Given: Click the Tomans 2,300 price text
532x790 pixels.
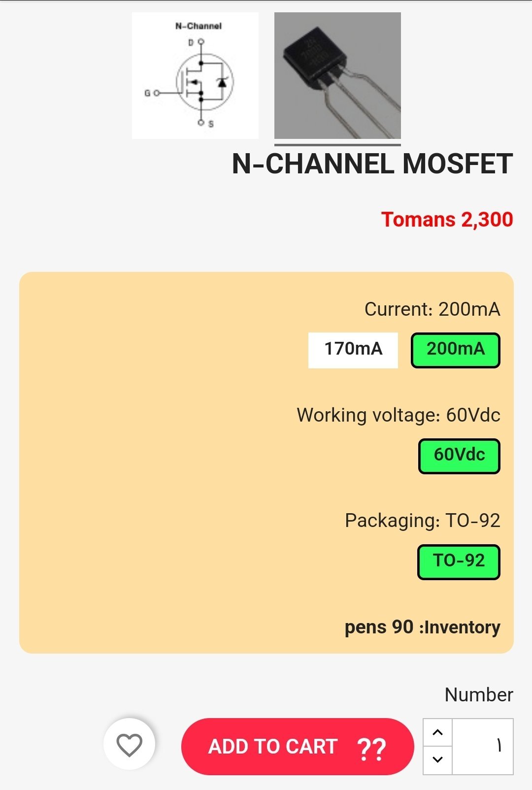Looking at the screenshot, I should tap(447, 219).
